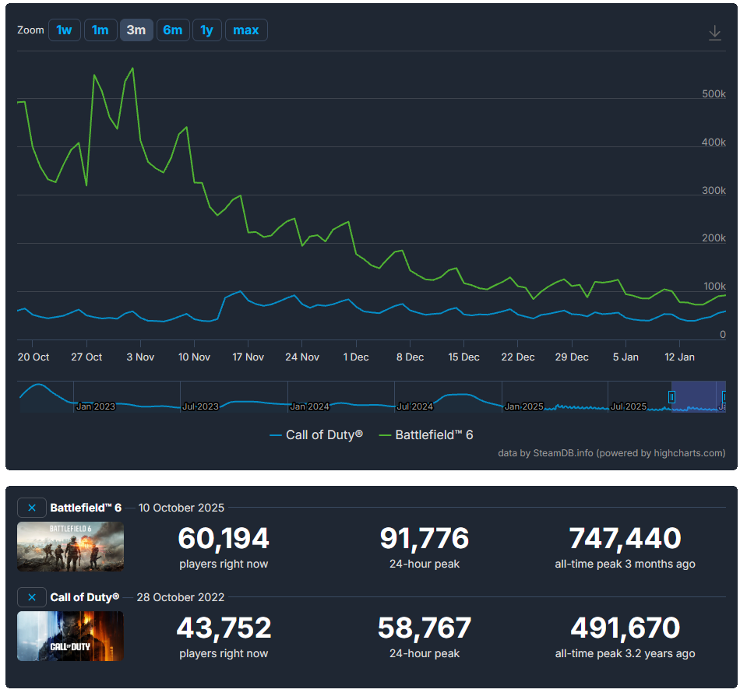Click the 500k y-axis label

(714, 94)
